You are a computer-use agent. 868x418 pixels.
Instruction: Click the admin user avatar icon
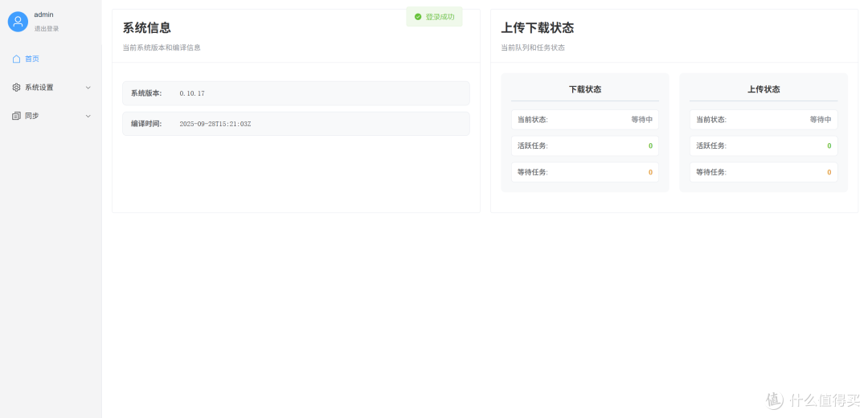pyautogui.click(x=18, y=22)
